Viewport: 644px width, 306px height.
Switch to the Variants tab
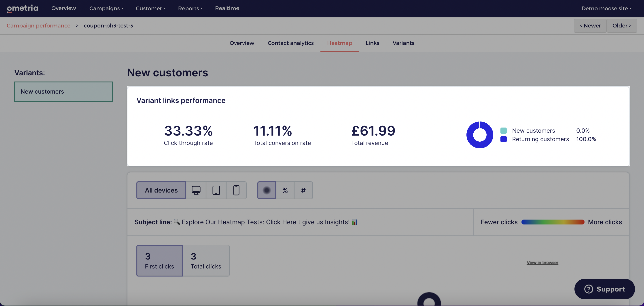(x=403, y=43)
